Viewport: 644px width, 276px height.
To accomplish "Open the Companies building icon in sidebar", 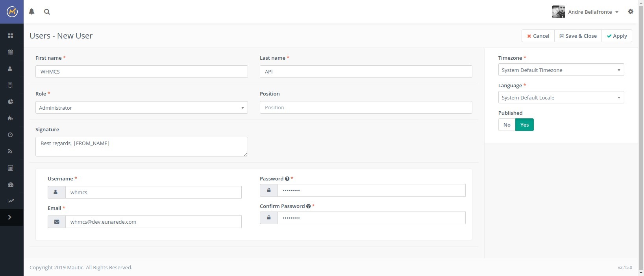I will (x=11, y=85).
